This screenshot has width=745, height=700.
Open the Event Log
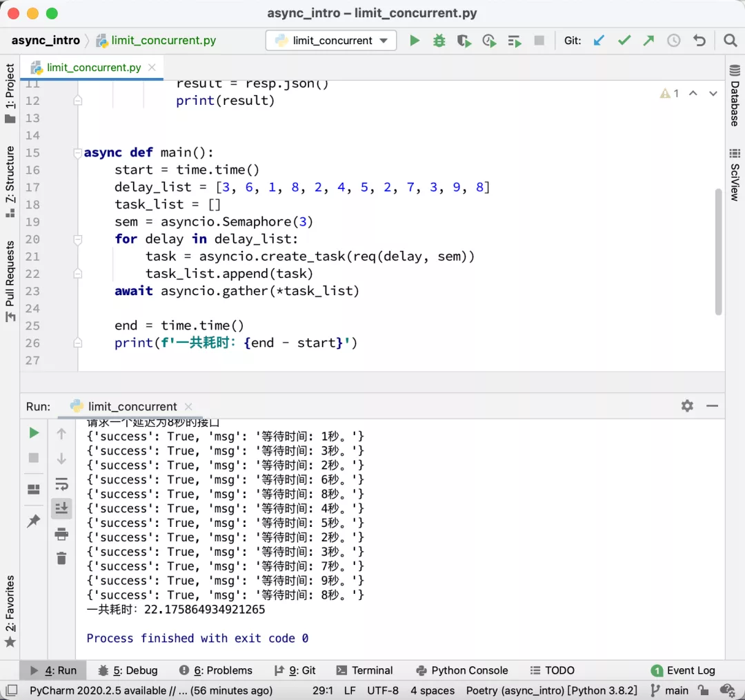tap(683, 670)
